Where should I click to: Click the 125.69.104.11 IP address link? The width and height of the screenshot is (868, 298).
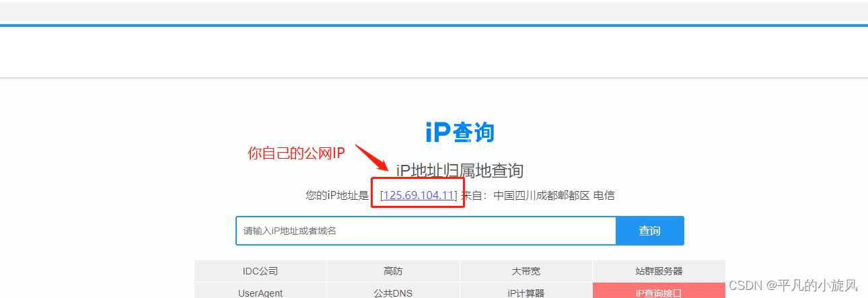(x=419, y=196)
